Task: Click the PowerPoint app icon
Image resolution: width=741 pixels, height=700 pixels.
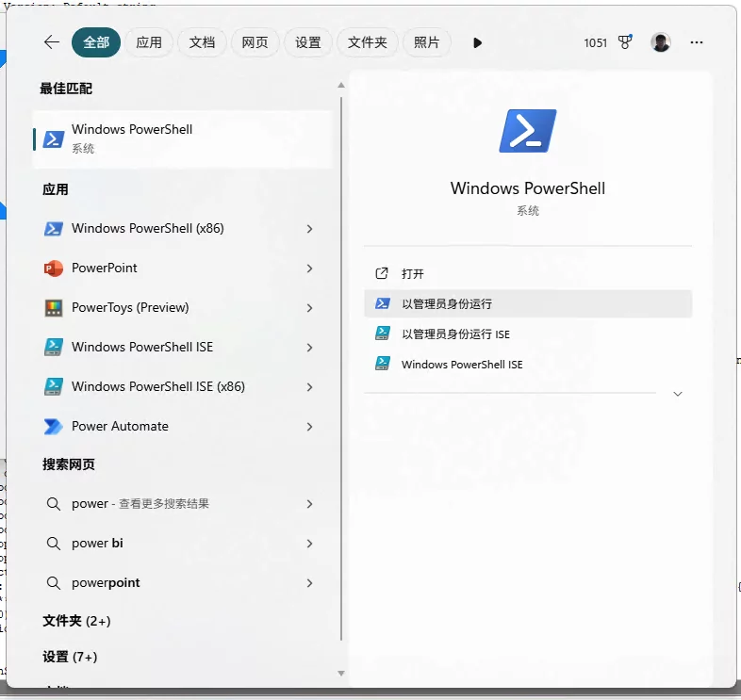Action: [x=54, y=269]
